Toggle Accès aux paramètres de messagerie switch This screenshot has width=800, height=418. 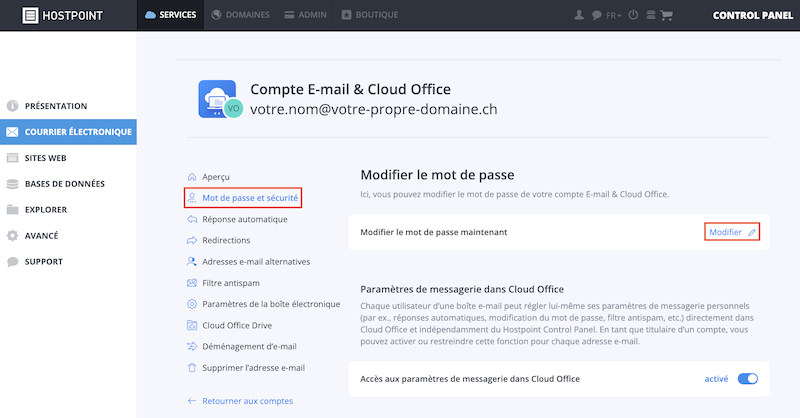[747, 379]
